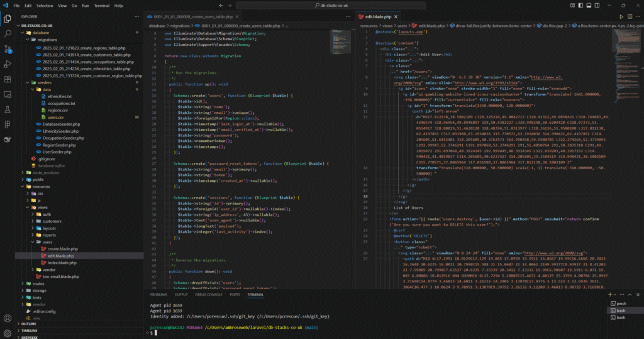Switch to the DEBUG CONSOLE panel tab

(209, 294)
